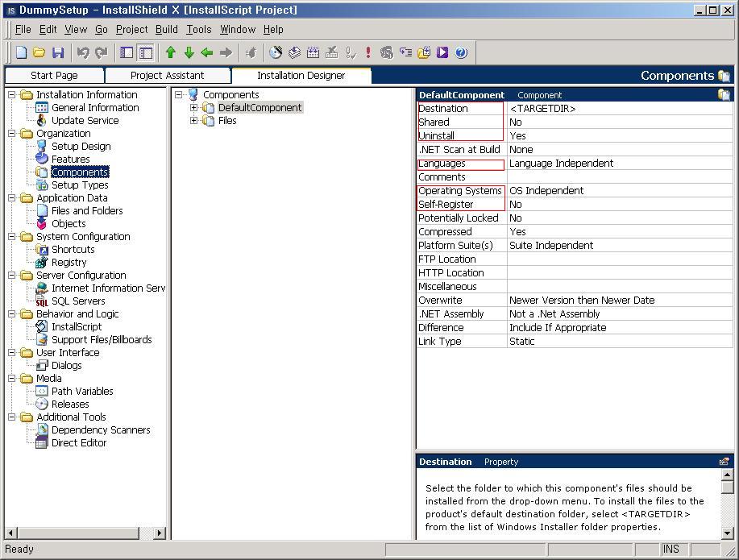
Task: Click the icon at the right of DefaultComponent header
Action: 724,95
